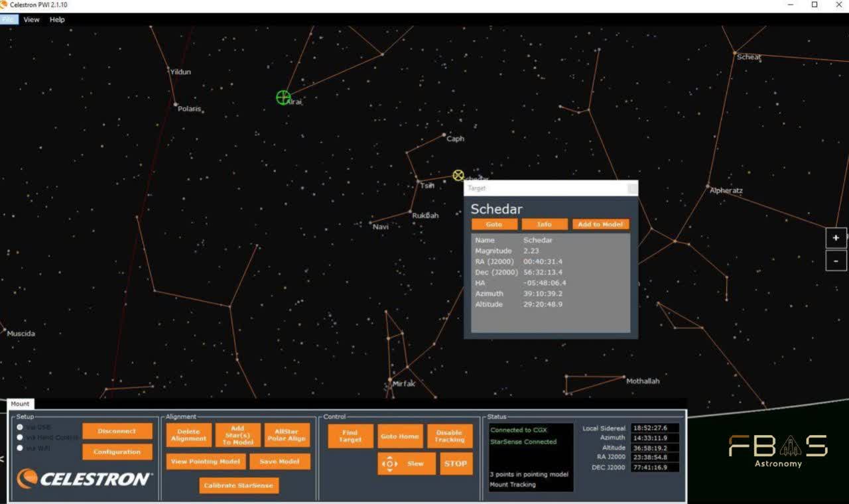Open the File menu
The image size is (849, 504).
[x=9, y=20]
